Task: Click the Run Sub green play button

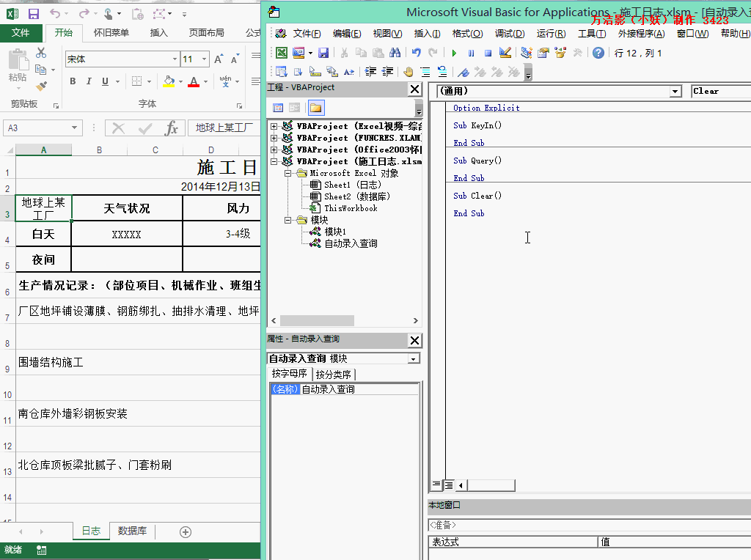Action: click(x=454, y=53)
